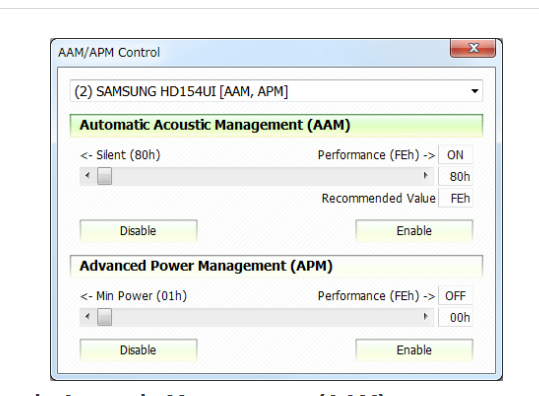The width and height of the screenshot is (539, 396).
Task: Click the '<- Silent (80h)' label
Action: click(x=120, y=155)
